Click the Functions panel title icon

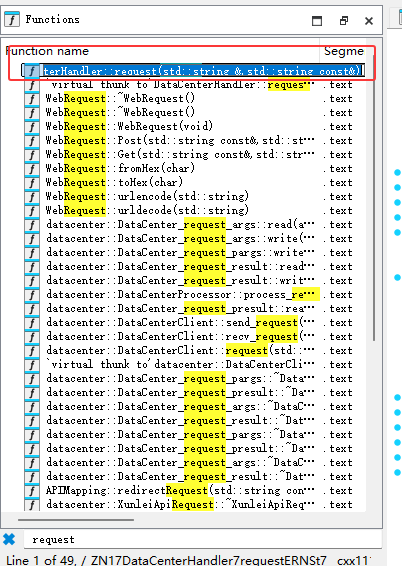[x=12, y=19]
